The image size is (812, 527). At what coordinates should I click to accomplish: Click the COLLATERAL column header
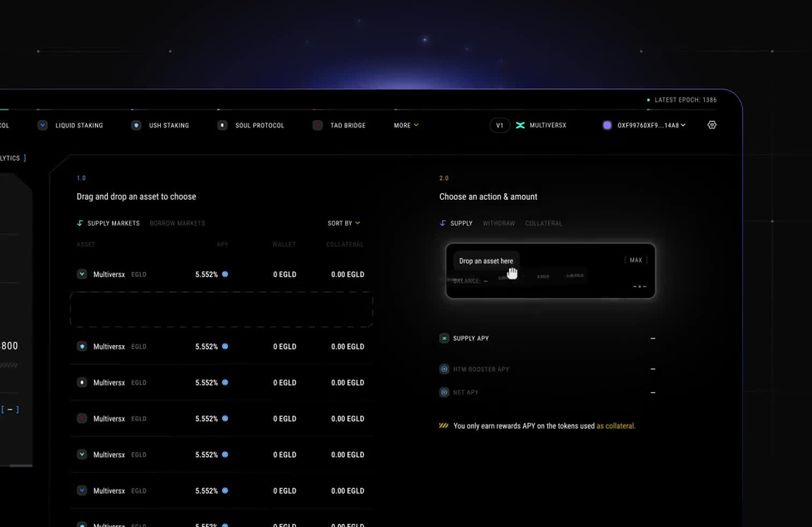pyautogui.click(x=345, y=244)
